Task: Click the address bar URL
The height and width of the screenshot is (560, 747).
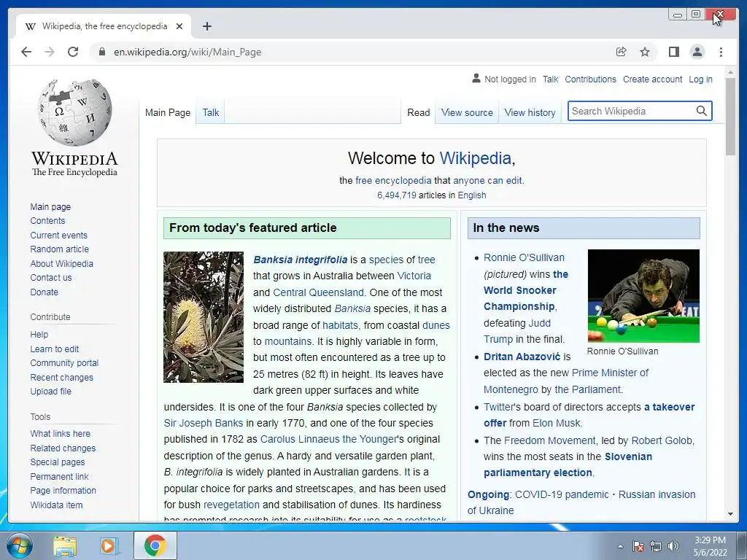Action: (187, 52)
